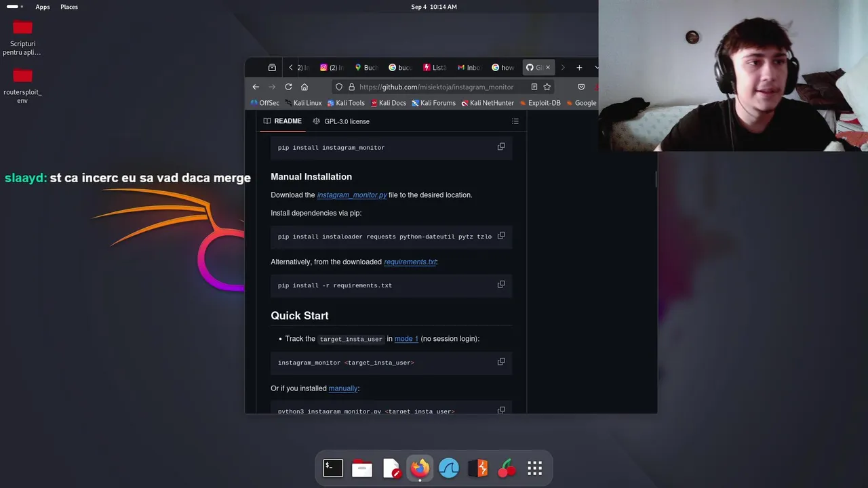Image resolution: width=868 pixels, height=488 pixels.
Task: Select the Scripturi pentru apli desktop folder
Action: (22, 39)
